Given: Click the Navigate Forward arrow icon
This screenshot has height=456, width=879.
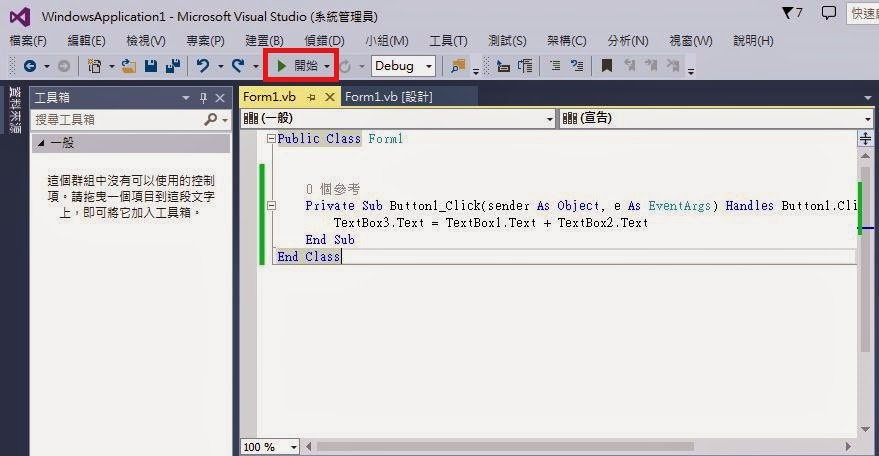Looking at the screenshot, I should coord(64,66).
